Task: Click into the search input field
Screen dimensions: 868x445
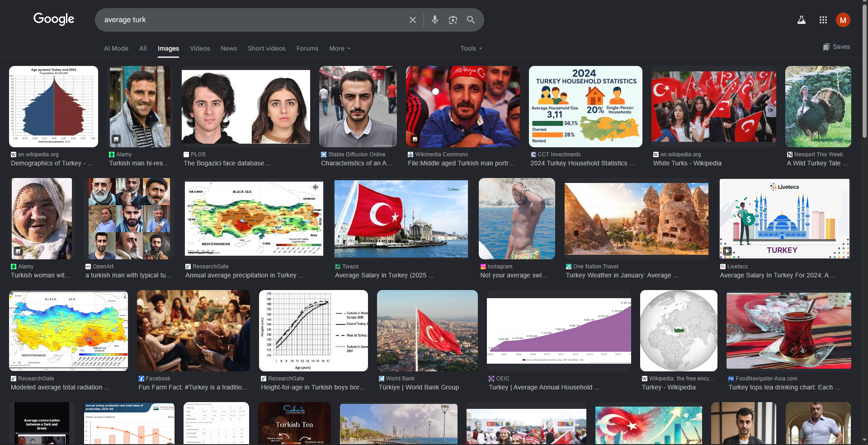Action: tap(249, 20)
